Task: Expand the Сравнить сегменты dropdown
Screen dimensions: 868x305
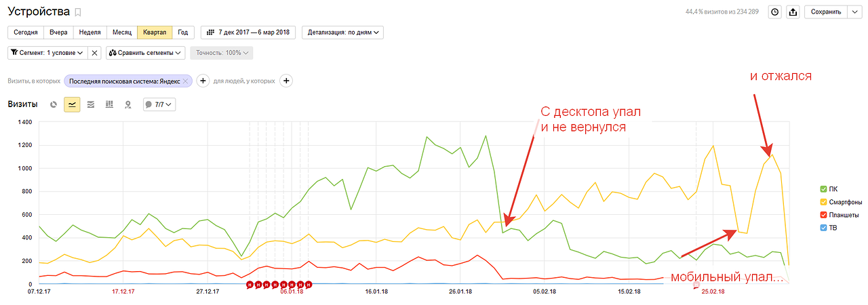Action: coord(145,52)
